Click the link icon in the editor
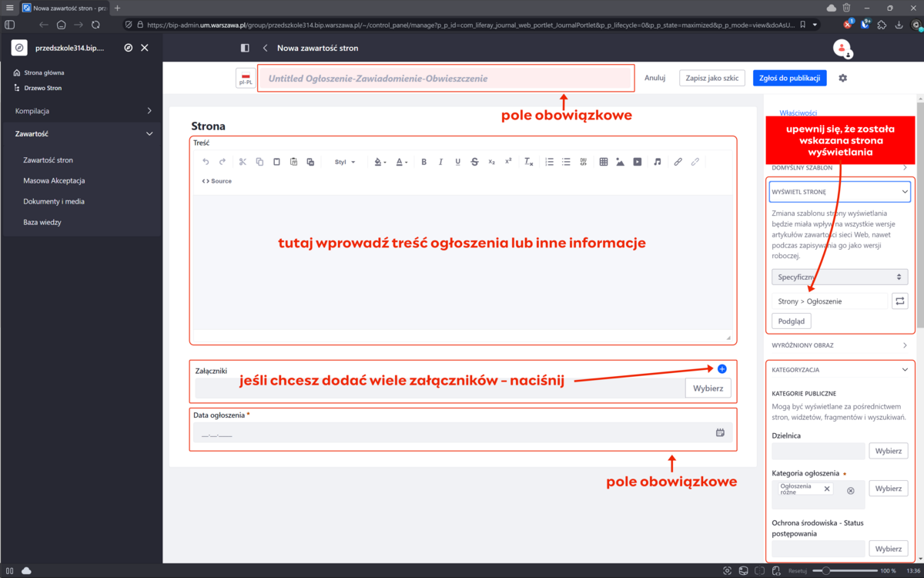 pyautogui.click(x=678, y=162)
